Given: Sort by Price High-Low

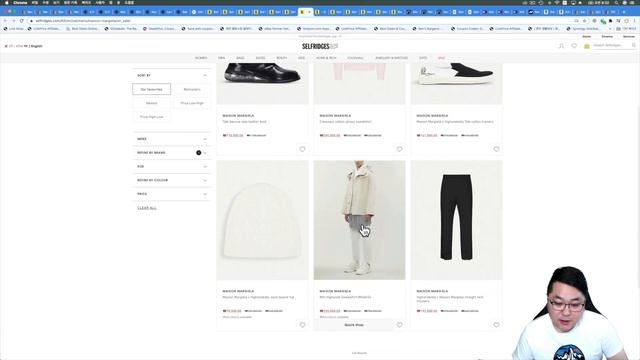Looking at the screenshot, I should point(151,117).
